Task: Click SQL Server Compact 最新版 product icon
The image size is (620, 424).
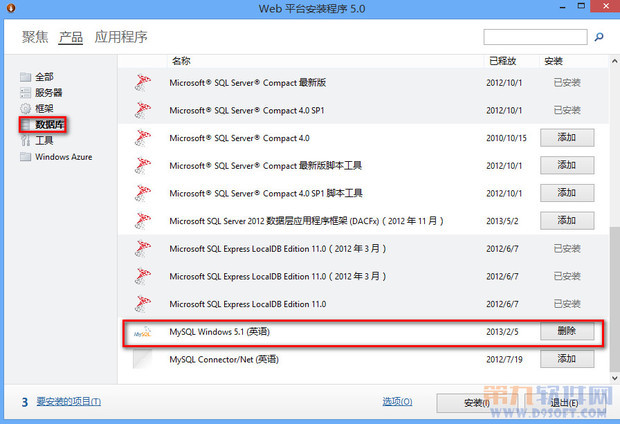Action: point(143,83)
